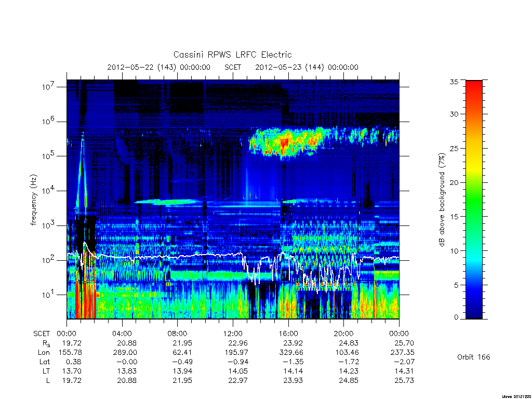Click the color bar value '15'
The image size is (532, 399).
(454, 217)
